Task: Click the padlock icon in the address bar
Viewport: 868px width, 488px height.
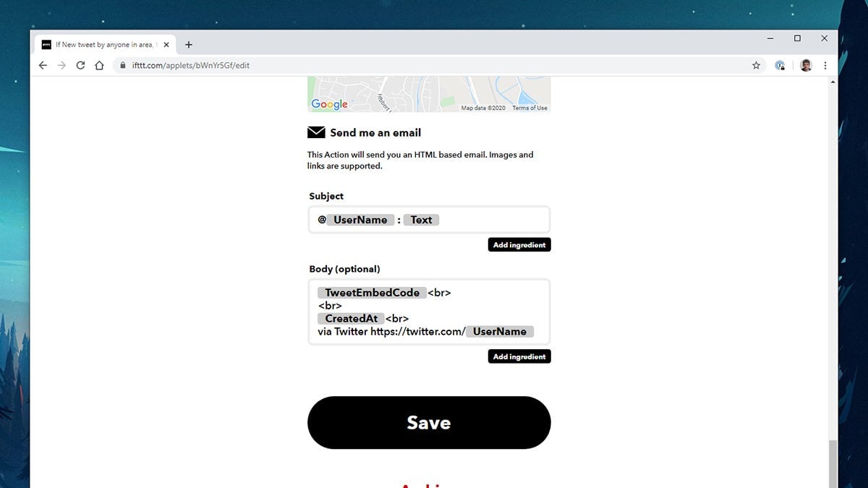Action: [122, 65]
